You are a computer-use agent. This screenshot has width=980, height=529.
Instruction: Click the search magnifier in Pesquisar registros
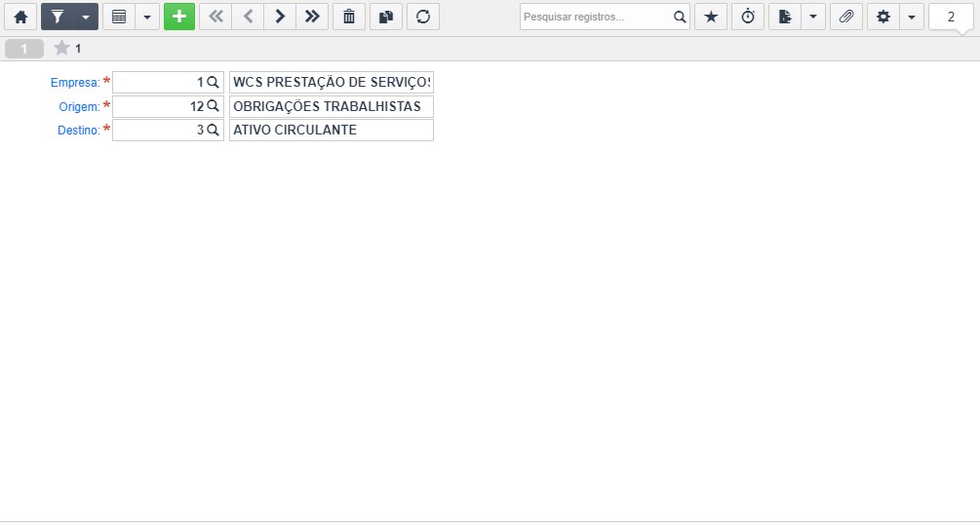(680, 17)
